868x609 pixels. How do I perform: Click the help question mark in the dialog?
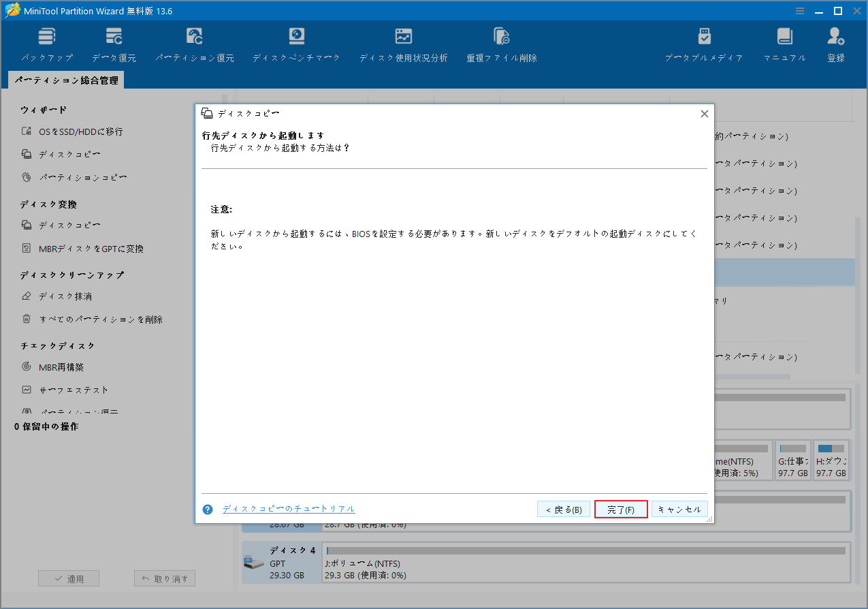pyautogui.click(x=207, y=509)
